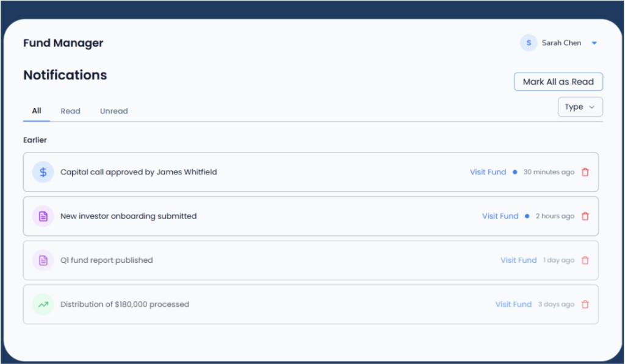The width and height of the screenshot is (625, 364).
Task: Delete the Q1 fund report notification
Action: tap(585, 260)
